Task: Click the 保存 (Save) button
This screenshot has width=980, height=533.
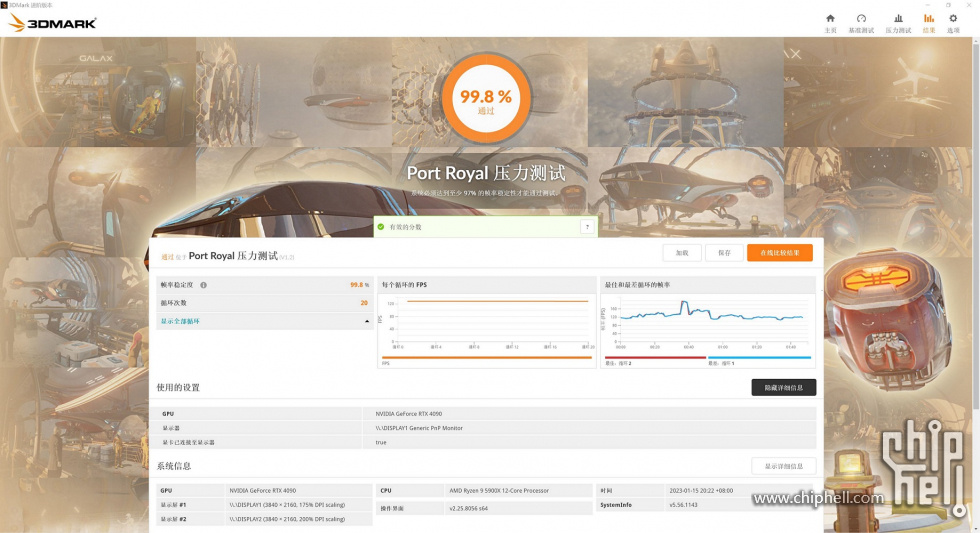Action: tap(724, 253)
